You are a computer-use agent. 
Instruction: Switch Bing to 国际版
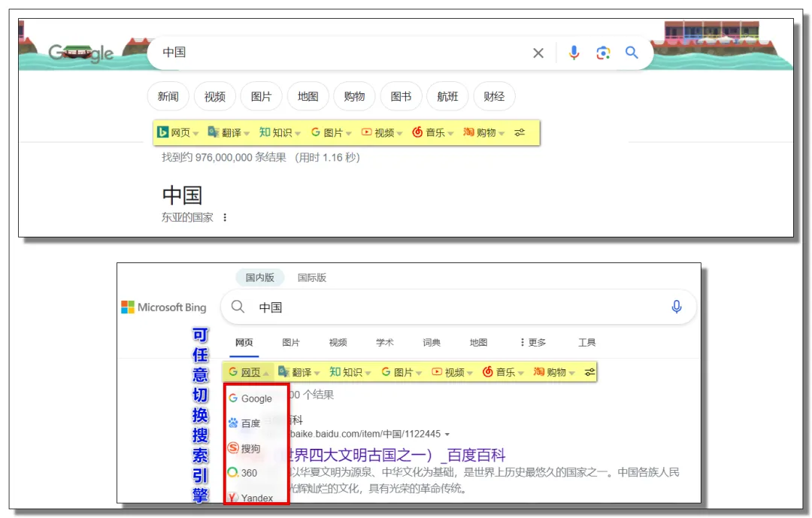312,277
